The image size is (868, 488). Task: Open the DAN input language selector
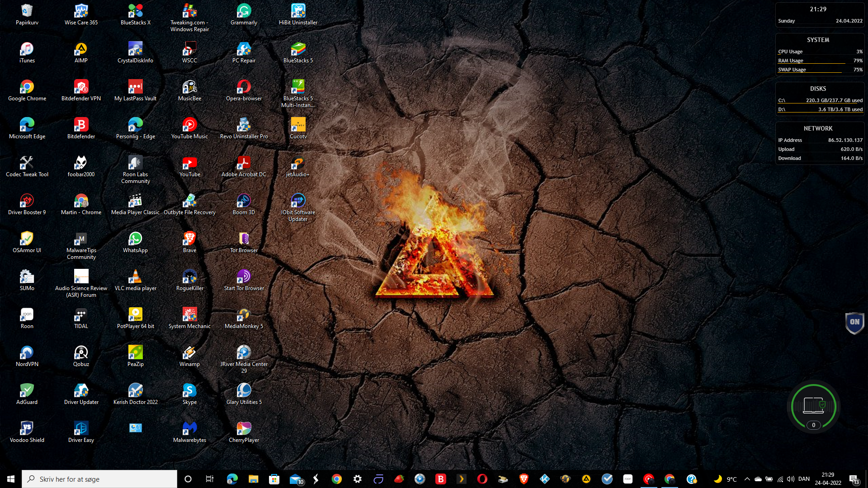804,479
